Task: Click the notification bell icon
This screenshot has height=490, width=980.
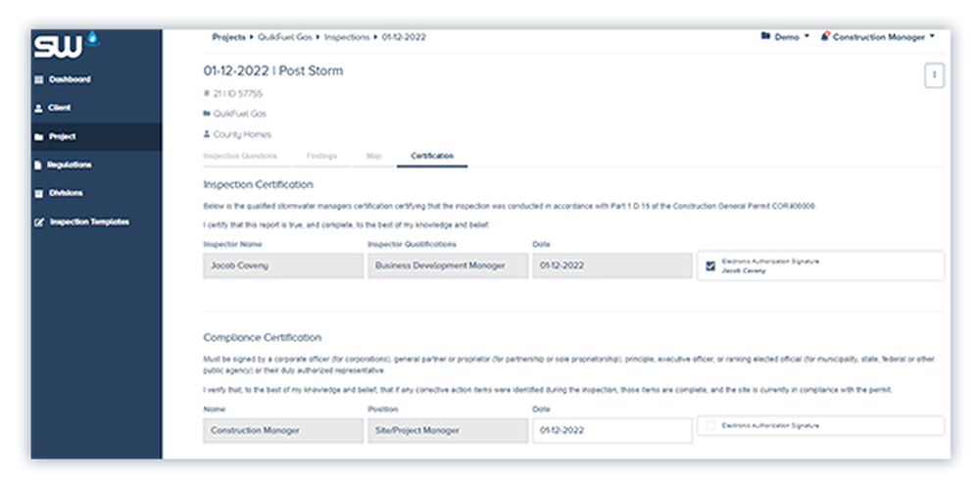Action: point(826,36)
